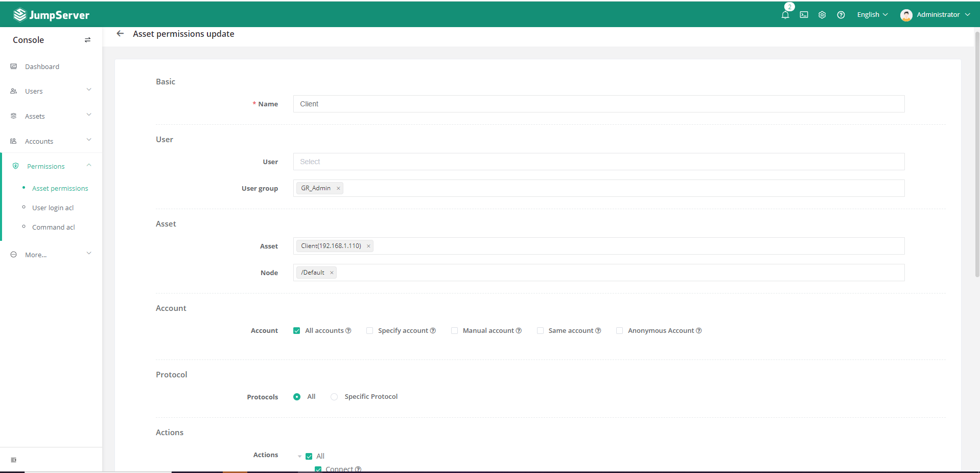Open the notifications bell icon
This screenshot has height=473, width=980.
785,15
